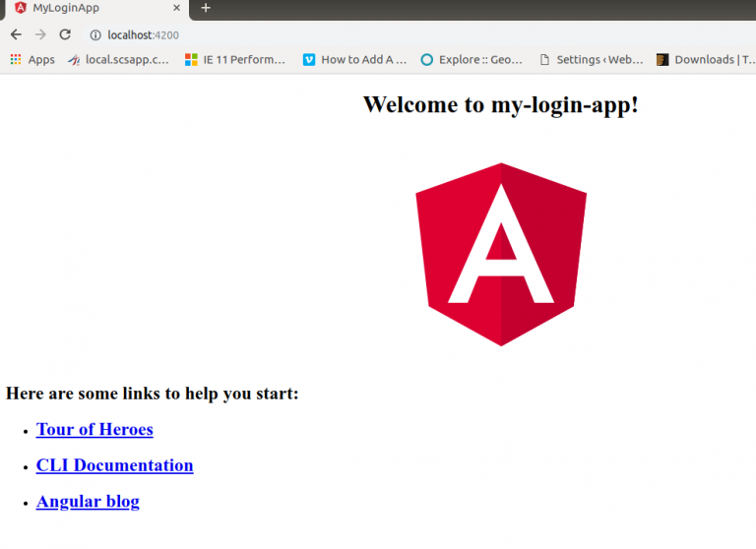View site information icon in address bar
Screen dimensions: 756x549
(x=95, y=35)
